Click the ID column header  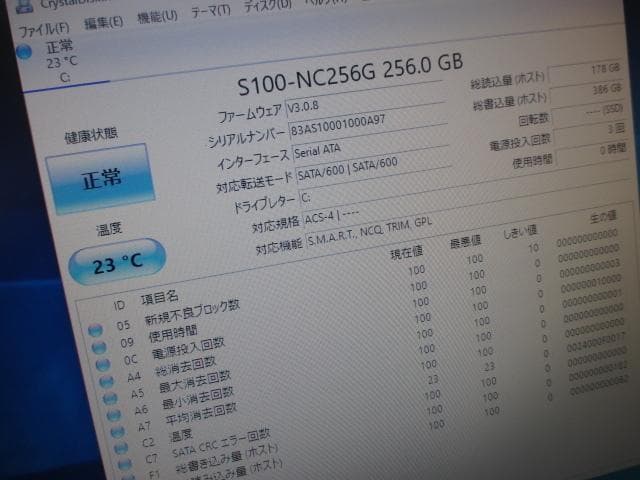click(x=119, y=306)
